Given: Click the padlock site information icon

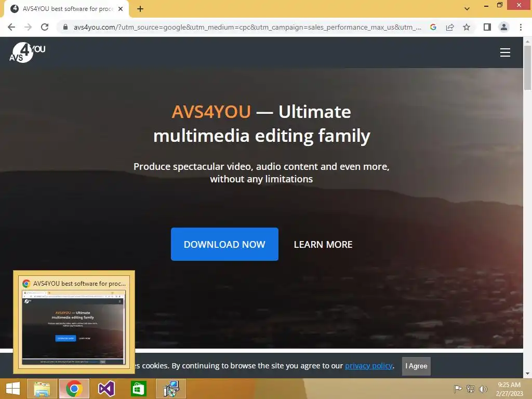Looking at the screenshot, I should tap(65, 27).
